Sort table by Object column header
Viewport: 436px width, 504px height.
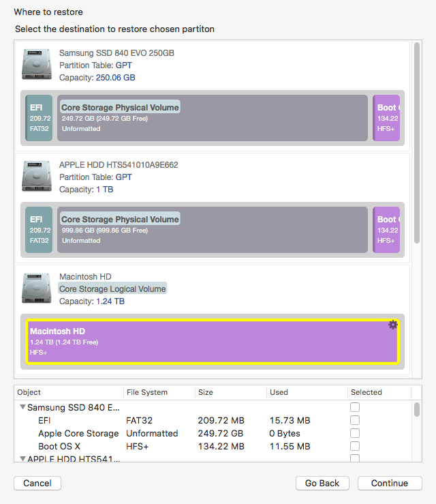(x=69, y=392)
